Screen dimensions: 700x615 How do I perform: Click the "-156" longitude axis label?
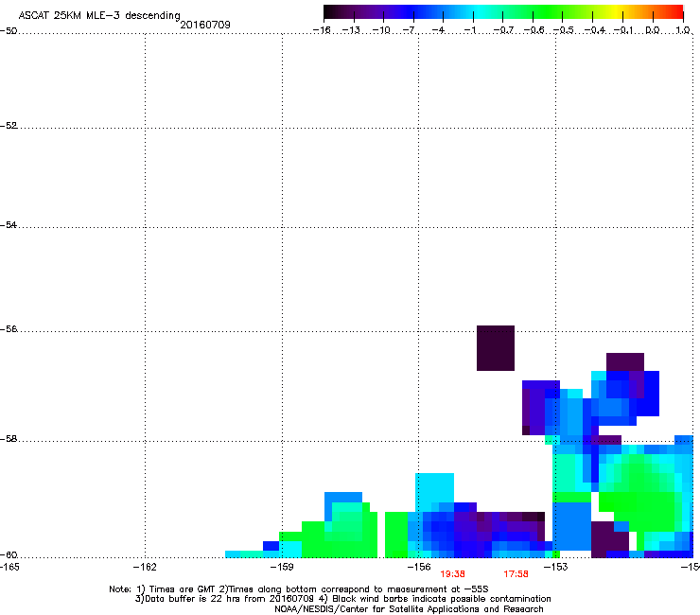(x=419, y=567)
